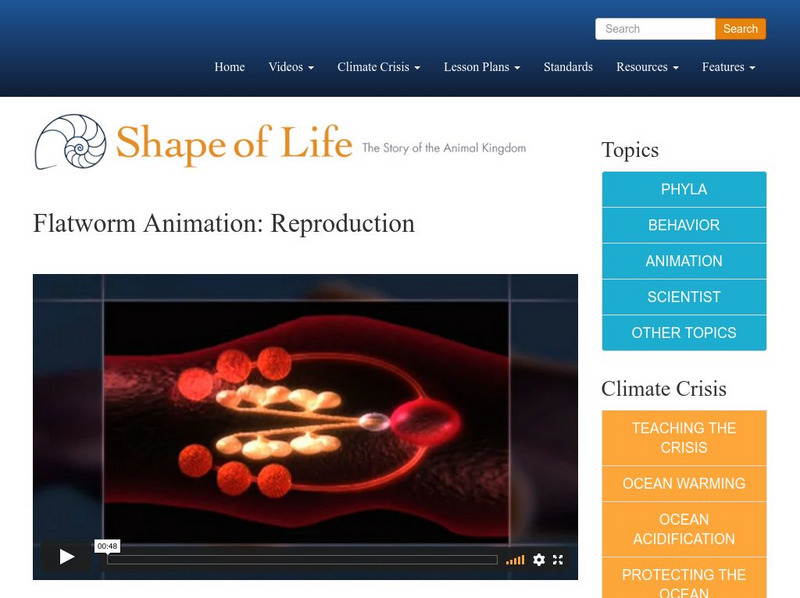Expand the Resources dropdown menu

tap(647, 67)
